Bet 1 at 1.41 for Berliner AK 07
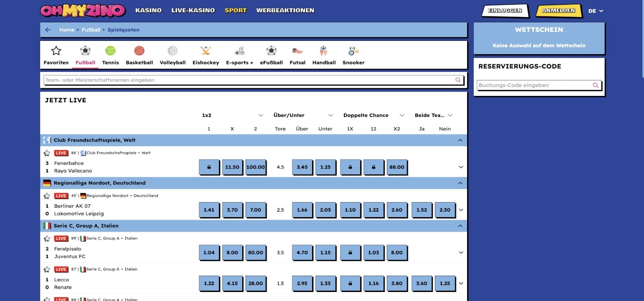644x301 pixels. click(x=209, y=210)
